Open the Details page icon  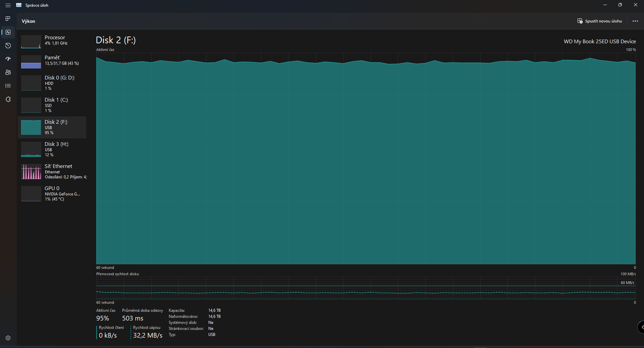coord(8,86)
